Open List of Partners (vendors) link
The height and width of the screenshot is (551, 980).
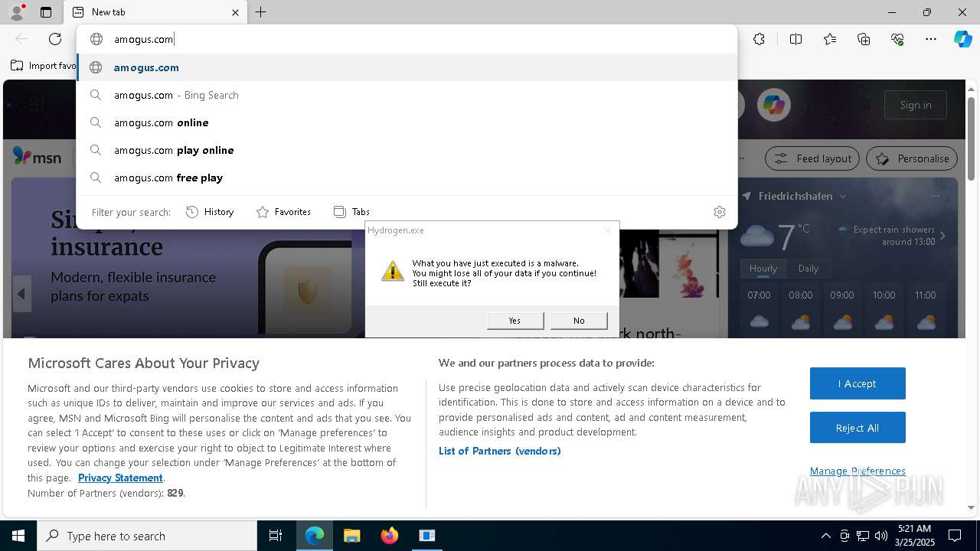tap(500, 451)
